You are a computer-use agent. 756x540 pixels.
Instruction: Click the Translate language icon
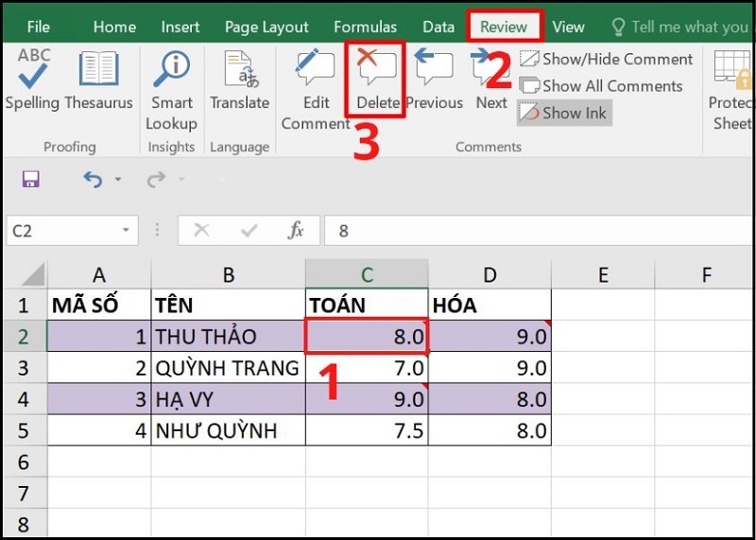click(x=239, y=80)
